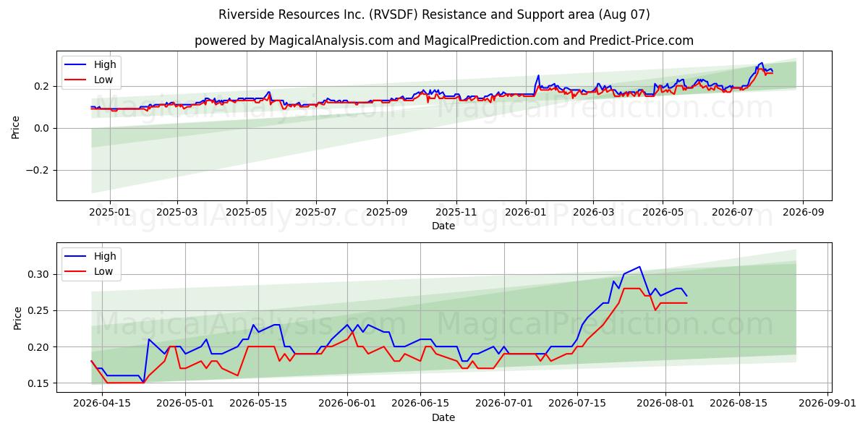868x434 pixels.
Task: Click the January 2026 spike in top chart High line
Action: (538, 75)
